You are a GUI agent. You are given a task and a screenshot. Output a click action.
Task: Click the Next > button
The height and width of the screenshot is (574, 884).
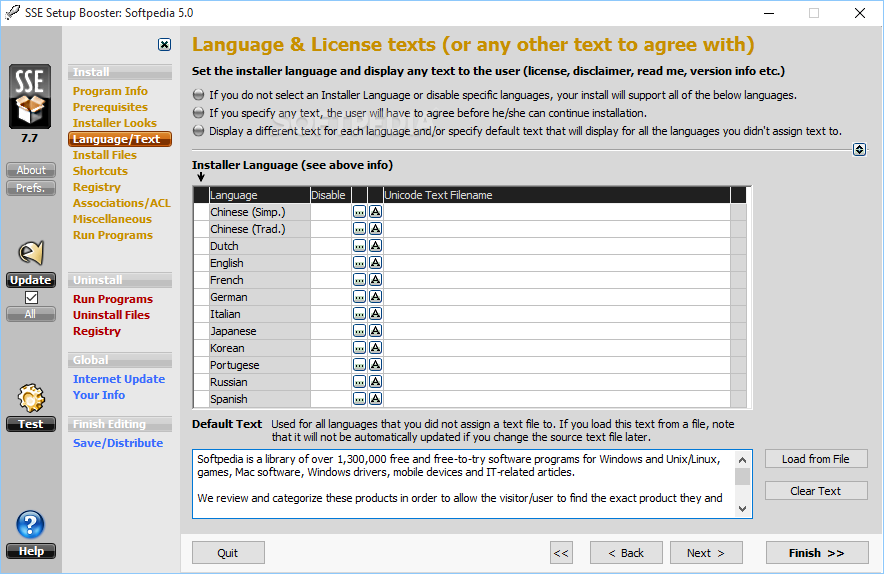pos(706,553)
